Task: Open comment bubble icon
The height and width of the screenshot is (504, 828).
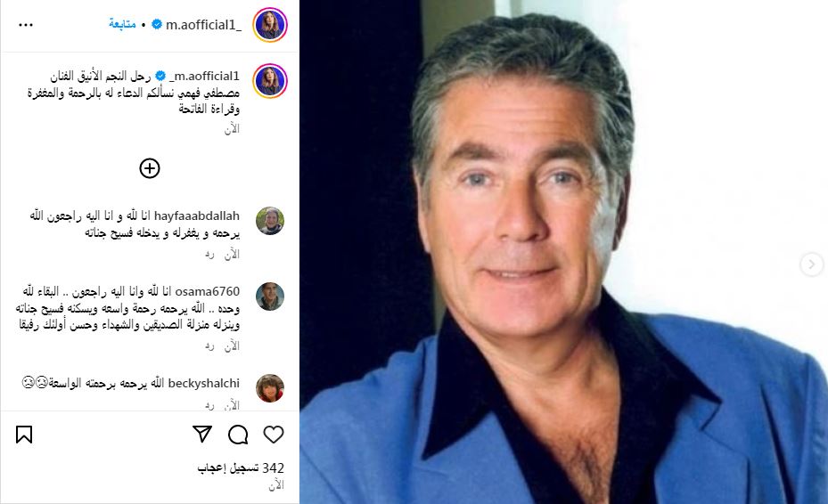Action: click(x=238, y=435)
